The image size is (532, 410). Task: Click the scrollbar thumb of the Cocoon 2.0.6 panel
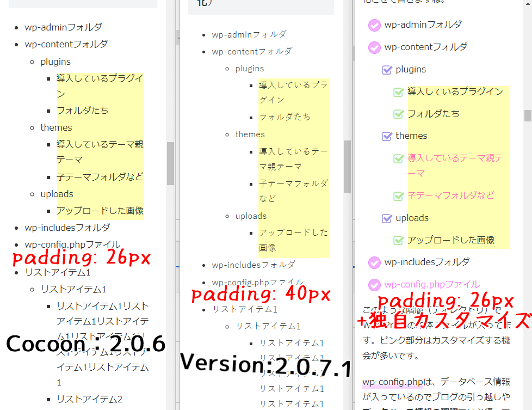pyautogui.click(x=170, y=163)
